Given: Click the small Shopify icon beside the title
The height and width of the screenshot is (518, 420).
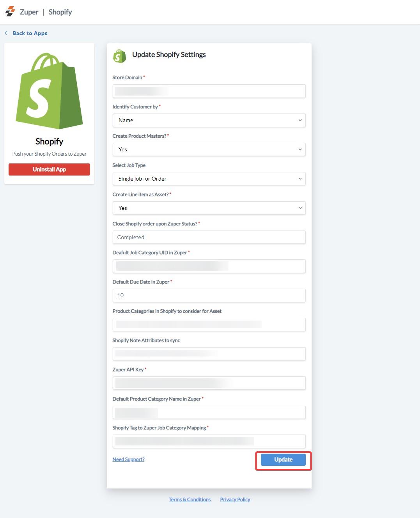Looking at the screenshot, I should (120, 56).
